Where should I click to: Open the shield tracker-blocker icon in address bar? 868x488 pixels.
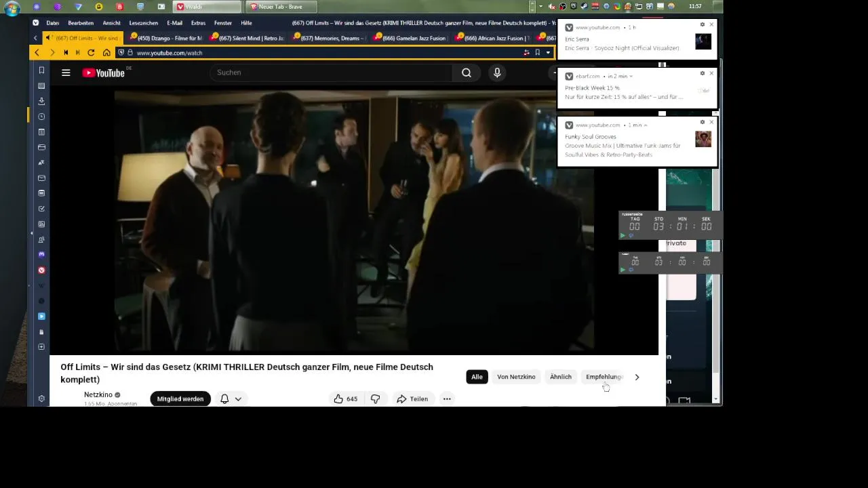121,52
